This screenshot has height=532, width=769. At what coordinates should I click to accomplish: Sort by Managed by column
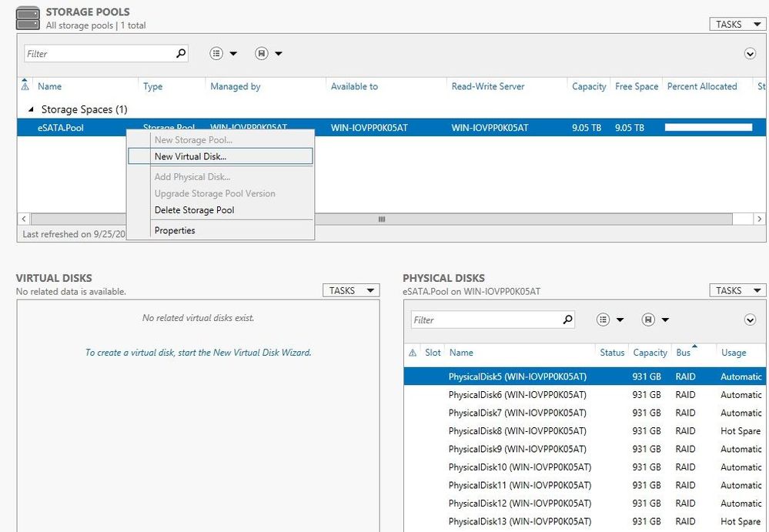235,86
